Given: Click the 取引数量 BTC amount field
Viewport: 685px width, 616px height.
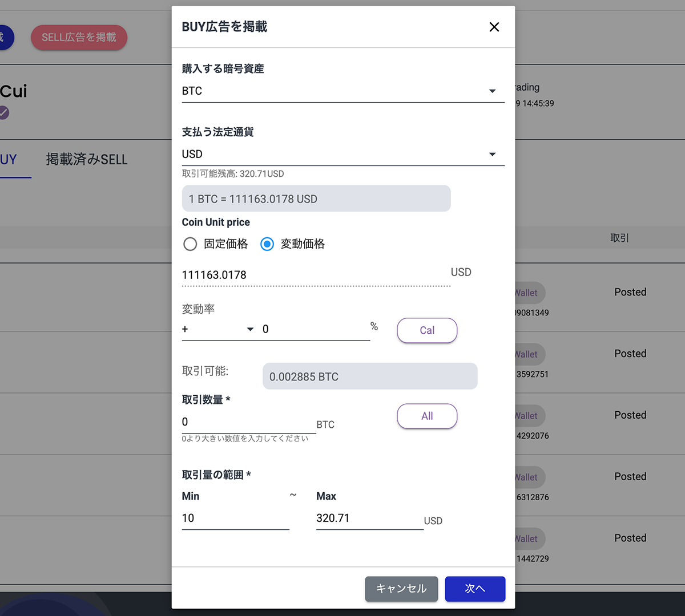Looking at the screenshot, I should [248, 422].
